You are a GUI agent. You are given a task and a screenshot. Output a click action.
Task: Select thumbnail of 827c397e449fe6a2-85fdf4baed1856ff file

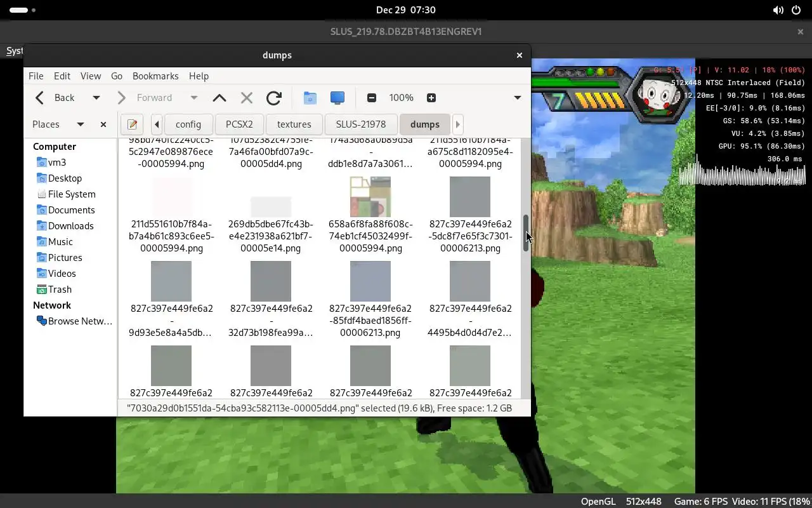click(x=370, y=281)
